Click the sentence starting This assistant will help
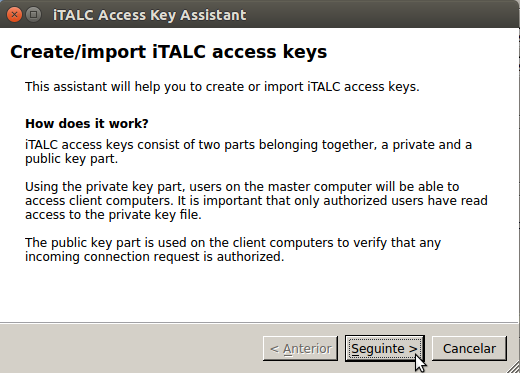 [x=222, y=87]
